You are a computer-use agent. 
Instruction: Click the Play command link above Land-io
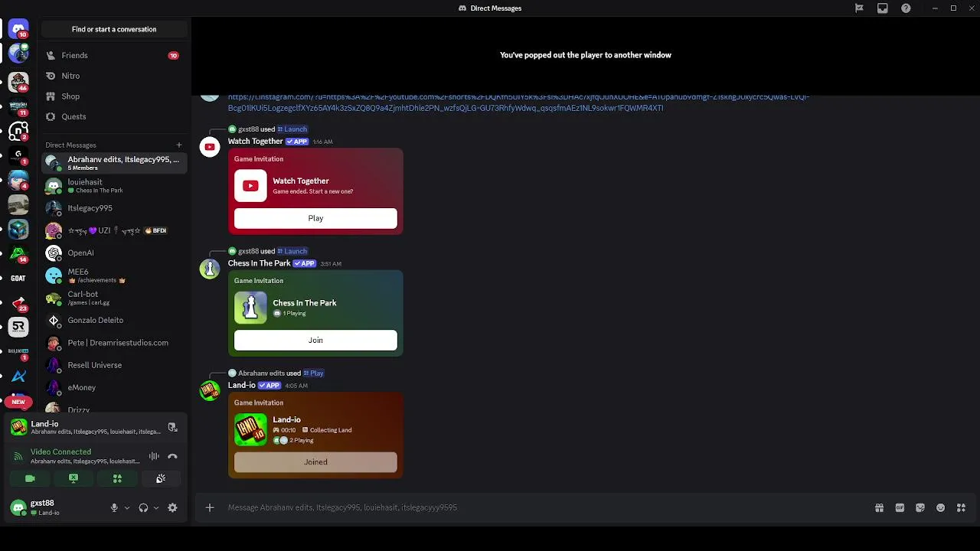(314, 373)
